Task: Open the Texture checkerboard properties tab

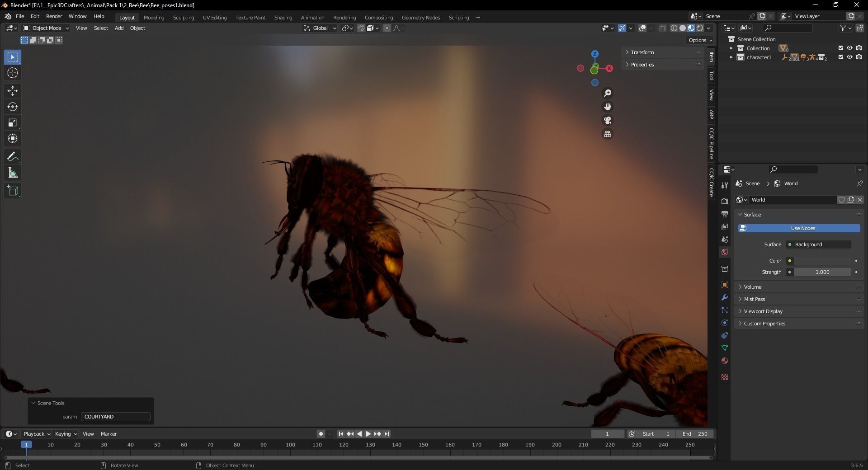Action: 725,377
